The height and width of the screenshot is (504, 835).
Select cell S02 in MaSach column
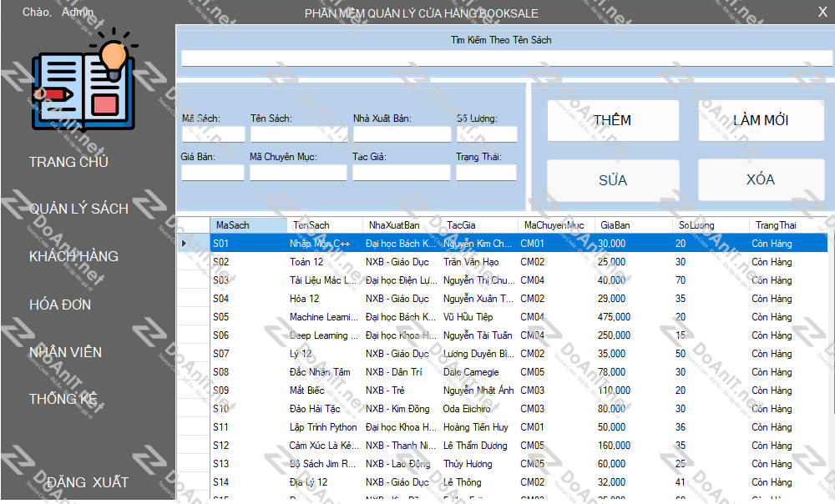(x=248, y=262)
